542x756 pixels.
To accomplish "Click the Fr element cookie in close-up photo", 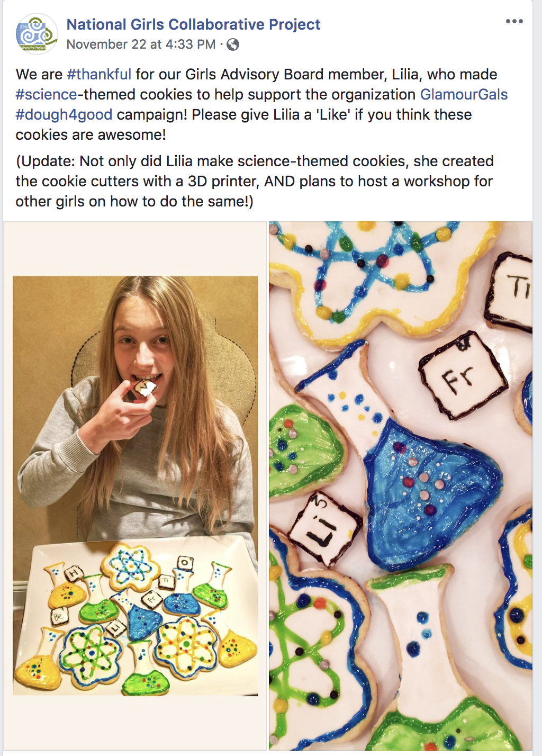I will pyautogui.click(x=462, y=375).
